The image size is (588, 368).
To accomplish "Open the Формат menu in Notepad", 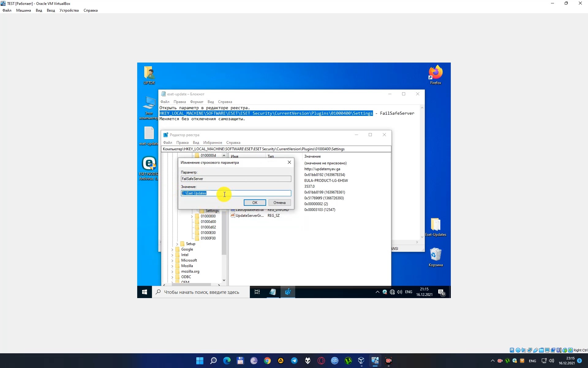I will coord(197,102).
